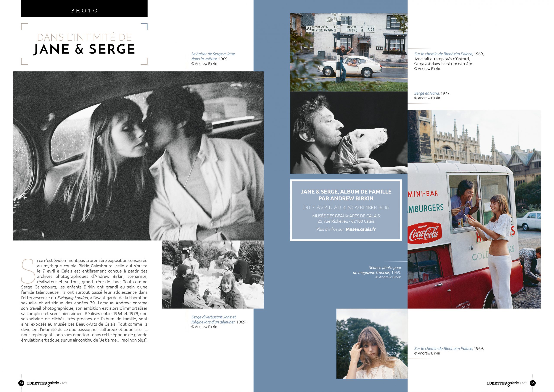
Task: Open the Jane portrait photo at bottom
Action: tap(372, 344)
